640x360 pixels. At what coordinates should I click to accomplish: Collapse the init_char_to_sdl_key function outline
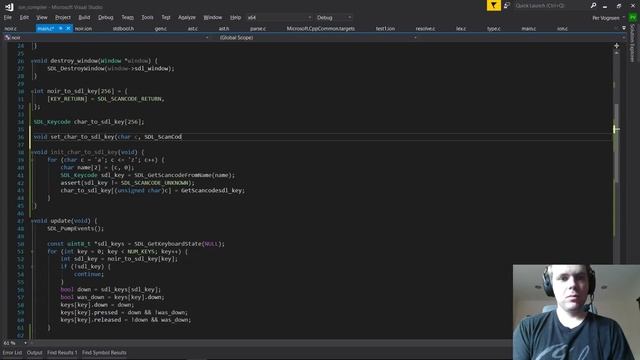coord(32,152)
